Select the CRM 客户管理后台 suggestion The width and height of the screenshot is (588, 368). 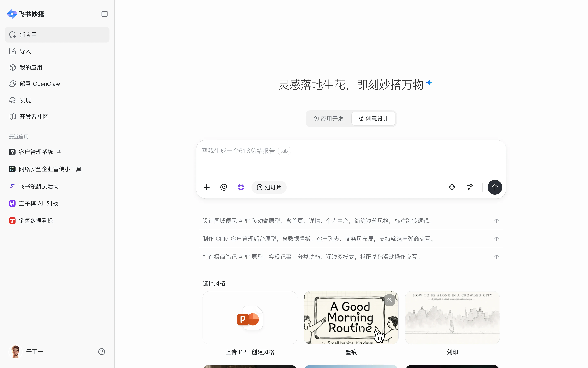351,239
